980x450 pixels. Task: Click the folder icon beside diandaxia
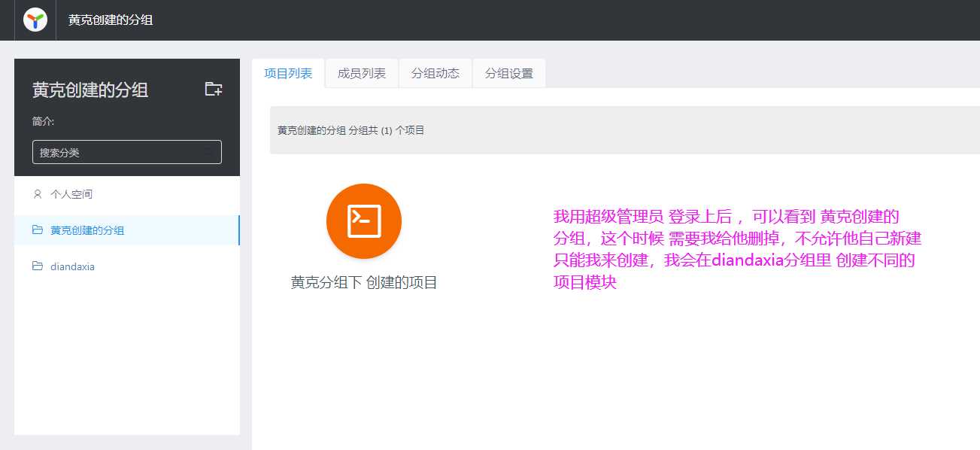pyautogui.click(x=38, y=266)
